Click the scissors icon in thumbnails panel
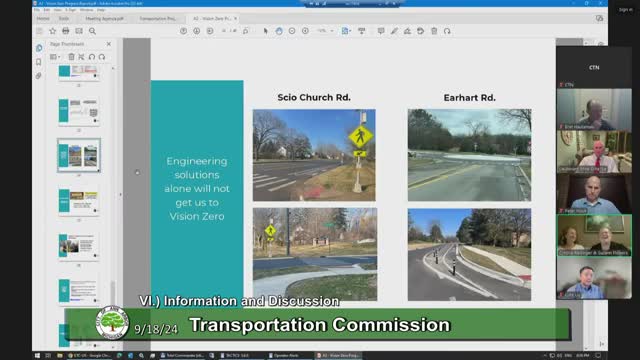 point(81,57)
